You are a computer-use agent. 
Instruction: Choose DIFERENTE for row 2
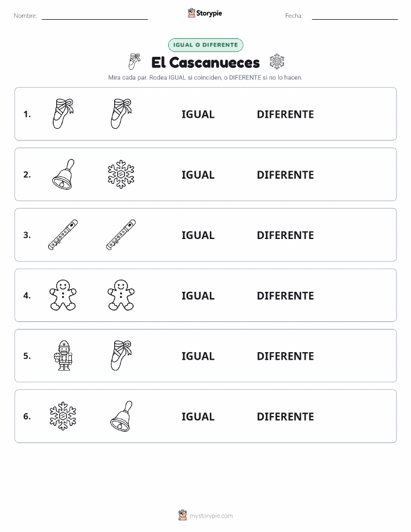click(285, 175)
